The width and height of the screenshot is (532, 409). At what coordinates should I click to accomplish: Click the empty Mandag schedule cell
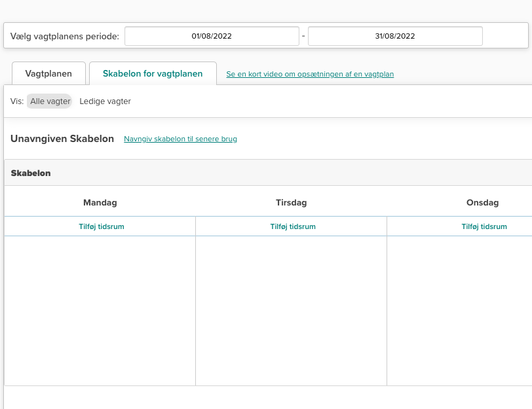100,311
